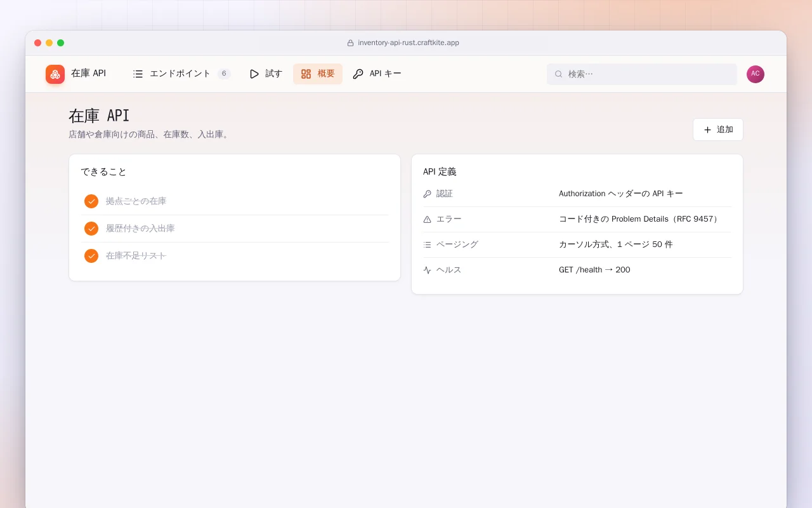
Task: Click the magnifier icon in search box
Action: pos(559,74)
